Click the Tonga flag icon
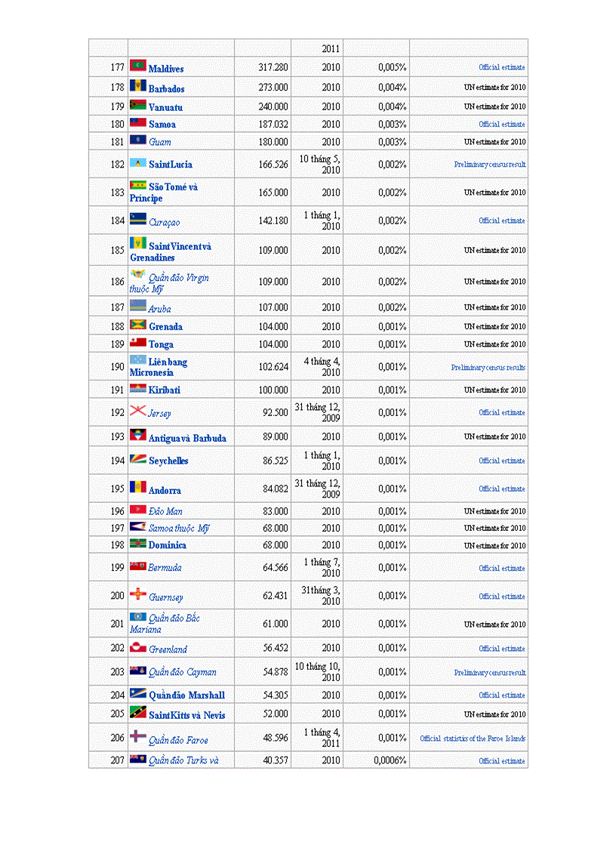This screenshot has height=848, width=616. 138,342
